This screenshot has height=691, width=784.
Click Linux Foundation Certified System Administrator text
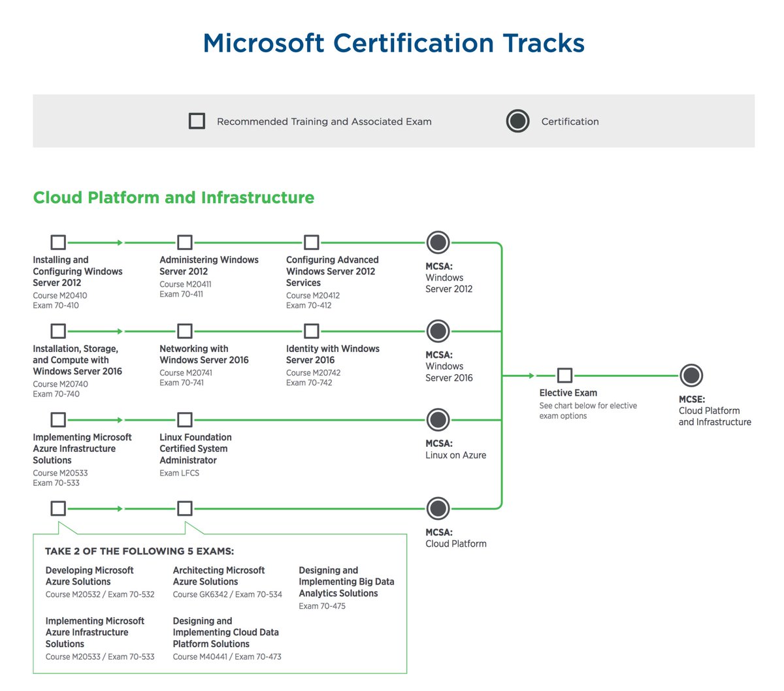point(195,449)
